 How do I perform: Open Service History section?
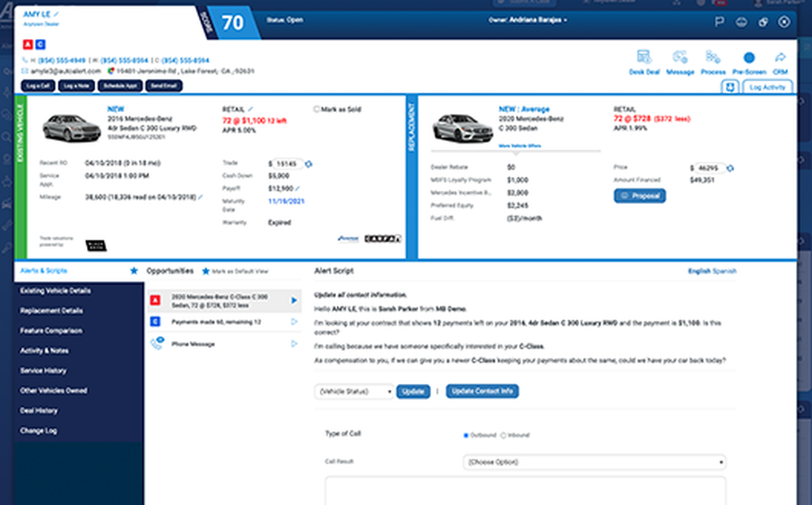pyautogui.click(x=43, y=371)
